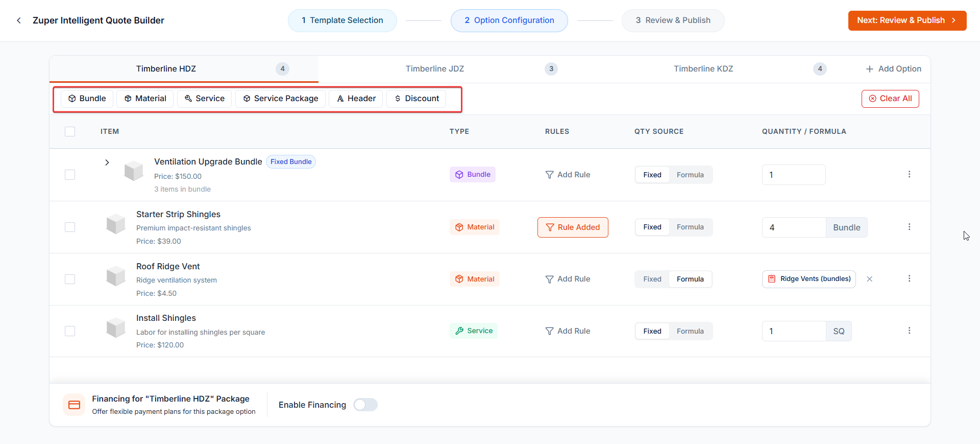Edit Starter Strip Shingles quantity field
The width and height of the screenshot is (980, 444).
pos(794,227)
